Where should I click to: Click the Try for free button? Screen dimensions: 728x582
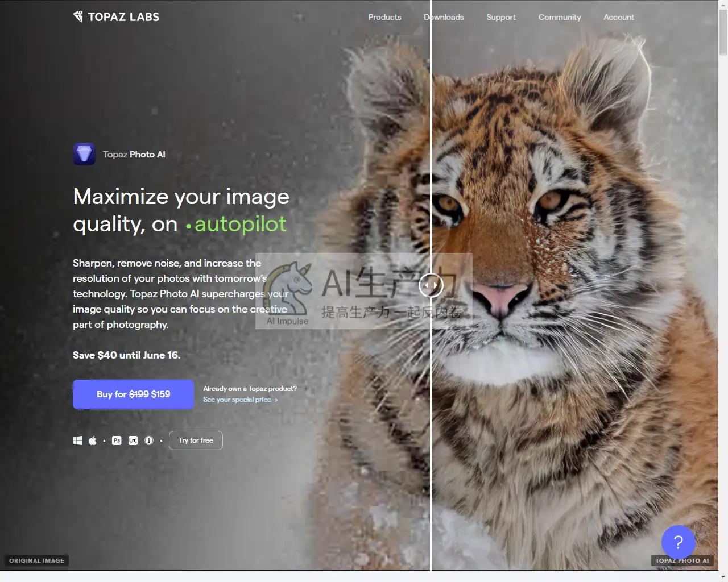point(196,440)
